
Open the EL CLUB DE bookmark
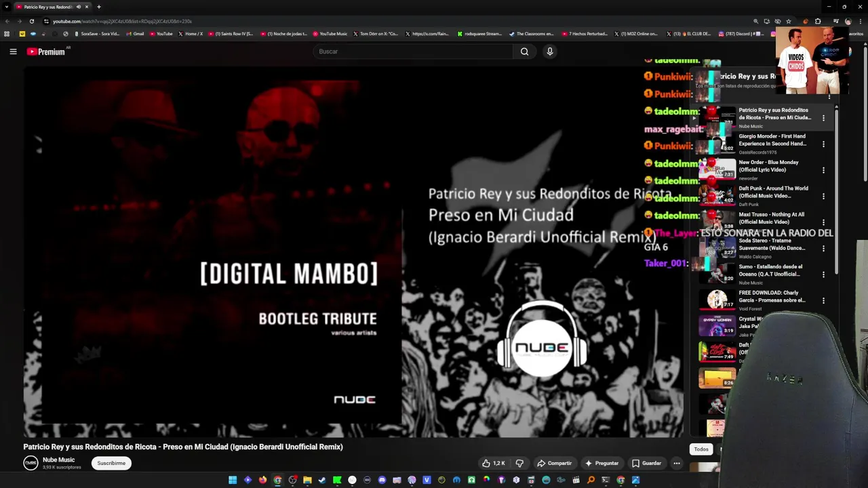pyautogui.click(x=688, y=34)
